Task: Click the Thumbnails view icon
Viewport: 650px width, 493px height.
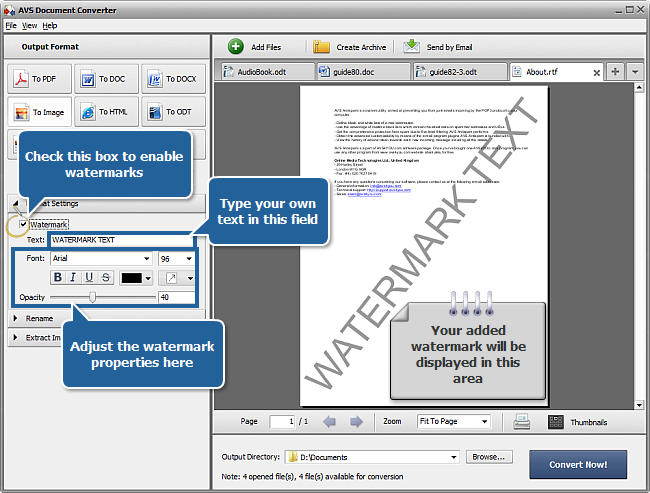Action: pyautogui.click(x=556, y=422)
